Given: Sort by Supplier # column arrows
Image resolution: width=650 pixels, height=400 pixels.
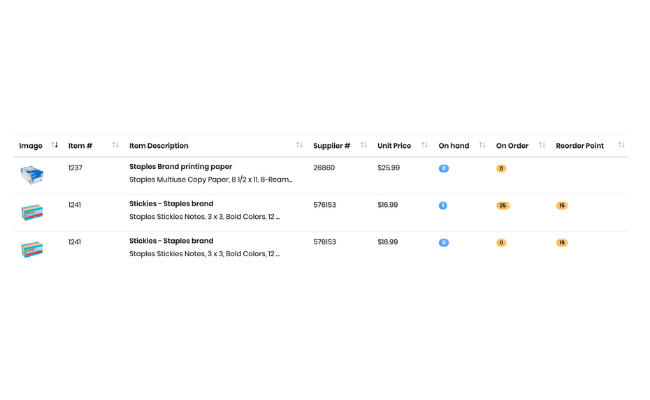Looking at the screenshot, I should click(x=364, y=145).
